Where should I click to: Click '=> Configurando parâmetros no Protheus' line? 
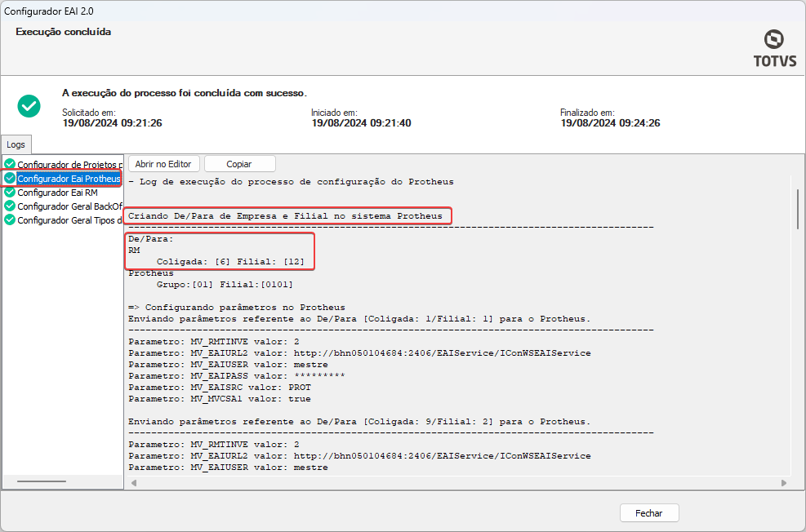(x=237, y=308)
